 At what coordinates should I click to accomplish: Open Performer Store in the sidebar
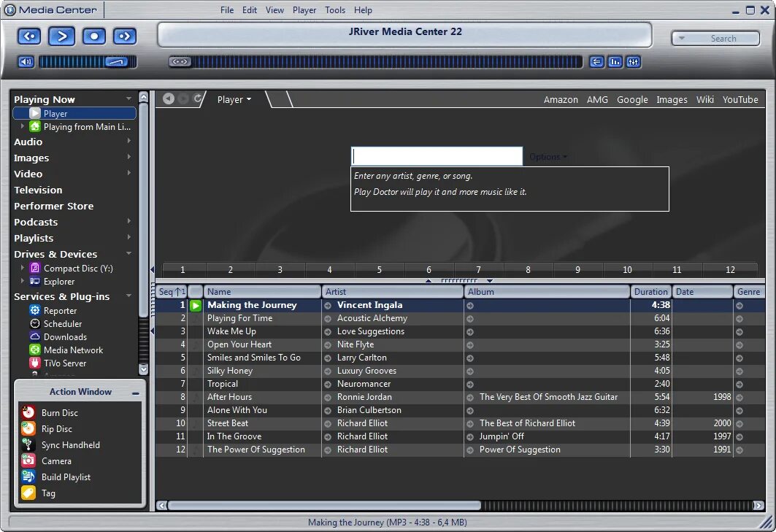(x=53, y=206)
